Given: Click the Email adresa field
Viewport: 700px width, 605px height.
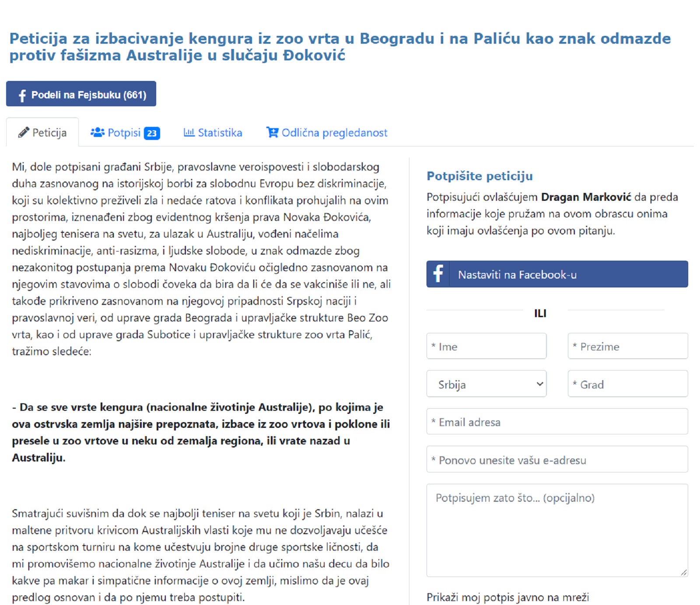Looking at the screenshot, I should tap(556, 422).
